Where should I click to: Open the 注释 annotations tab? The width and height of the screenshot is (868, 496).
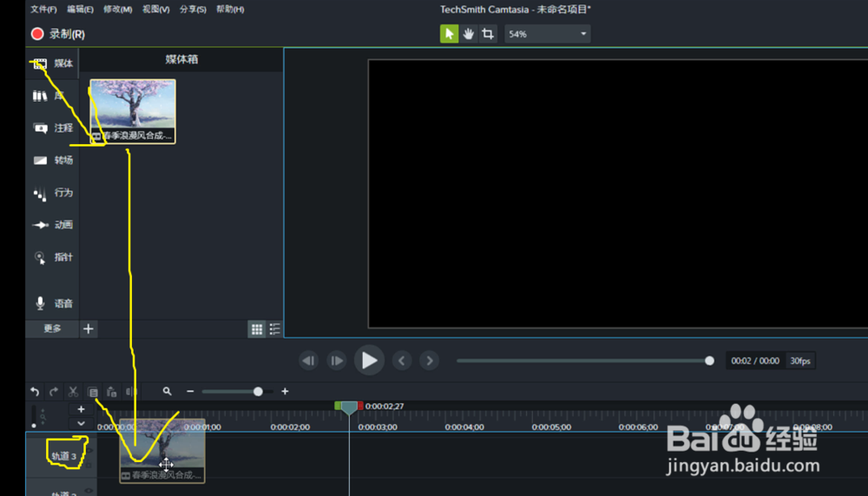53,128
